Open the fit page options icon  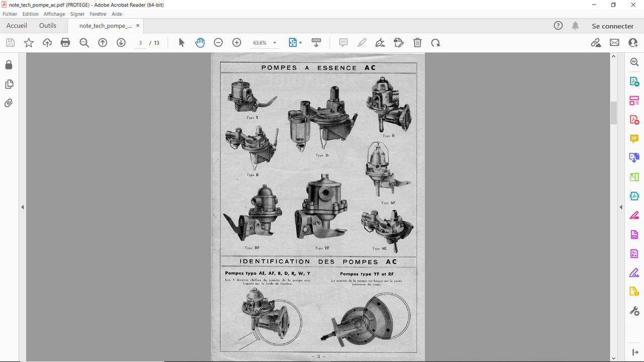pos(293,43)
